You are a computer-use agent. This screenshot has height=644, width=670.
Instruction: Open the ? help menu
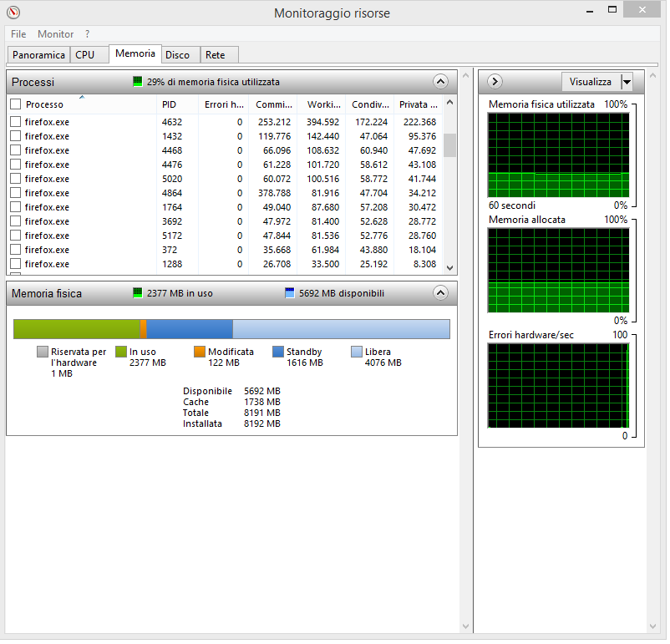coord(87,34)
